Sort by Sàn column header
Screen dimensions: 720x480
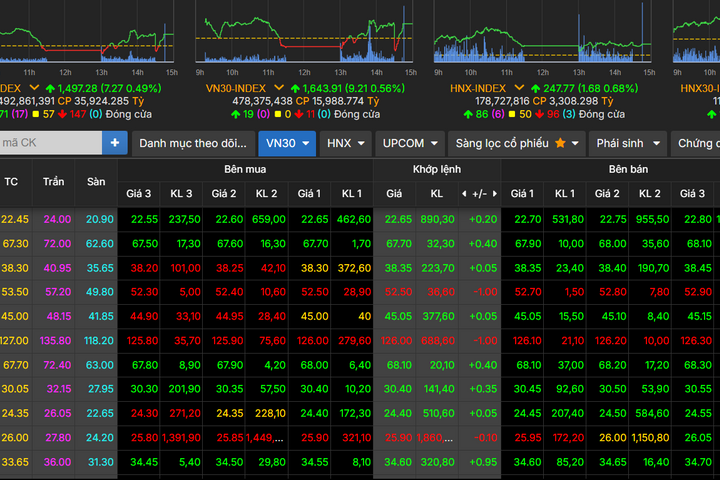pos(96,182)
